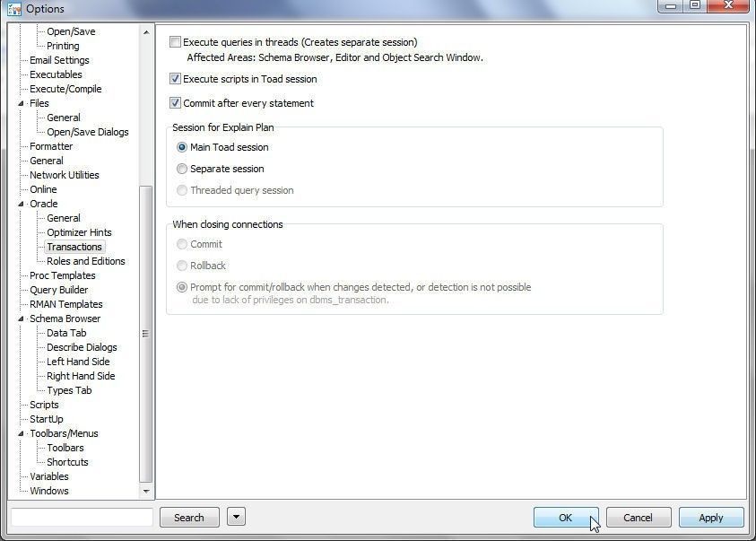Select the Oracle tree node
This screenshot has width=756, height=541.
tap(43, 204)
